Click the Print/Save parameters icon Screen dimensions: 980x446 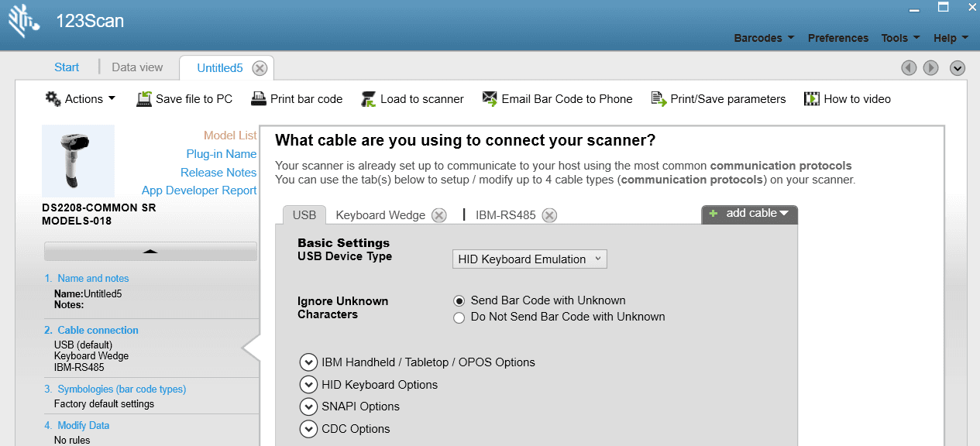click(658, 99)
